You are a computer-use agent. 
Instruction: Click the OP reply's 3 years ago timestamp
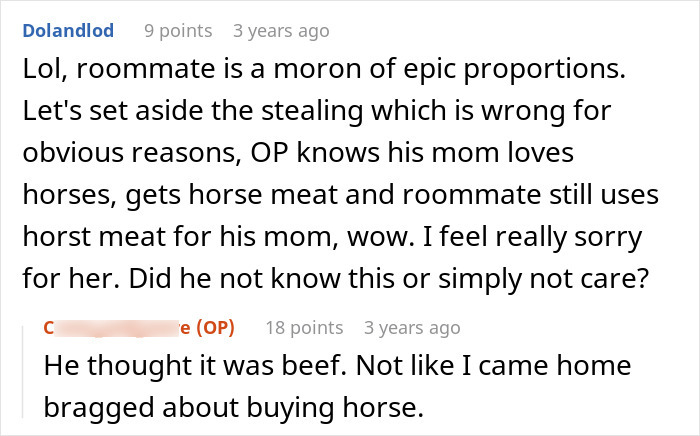coord(412,327)
